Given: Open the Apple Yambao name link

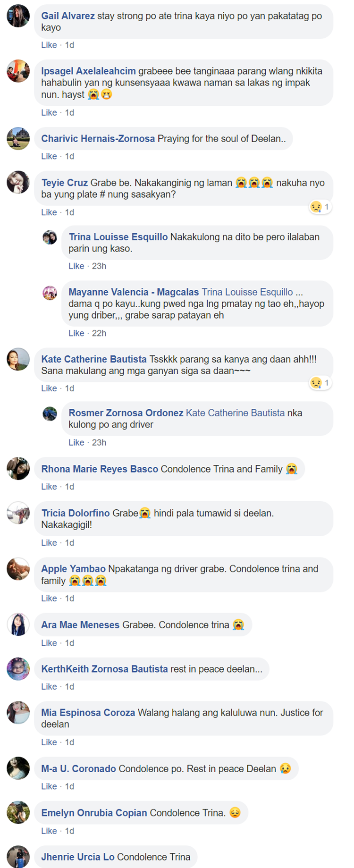Looking at the screenshot, I should [73, 569].
